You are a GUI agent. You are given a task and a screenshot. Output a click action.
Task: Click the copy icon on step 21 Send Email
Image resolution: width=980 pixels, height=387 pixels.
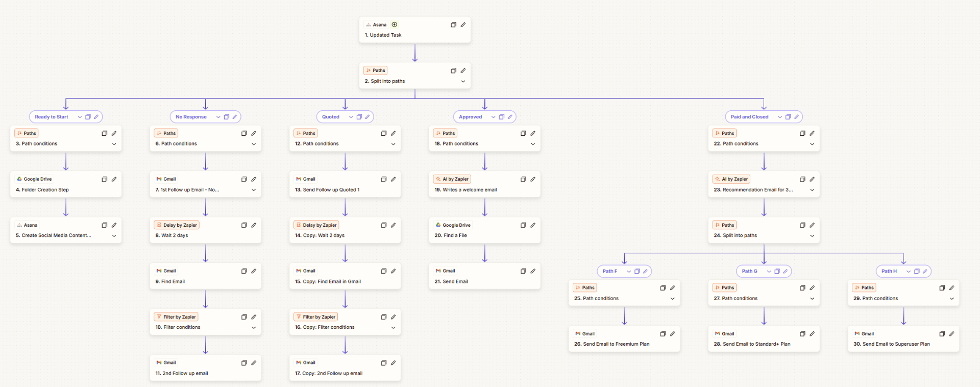[523, 271]
